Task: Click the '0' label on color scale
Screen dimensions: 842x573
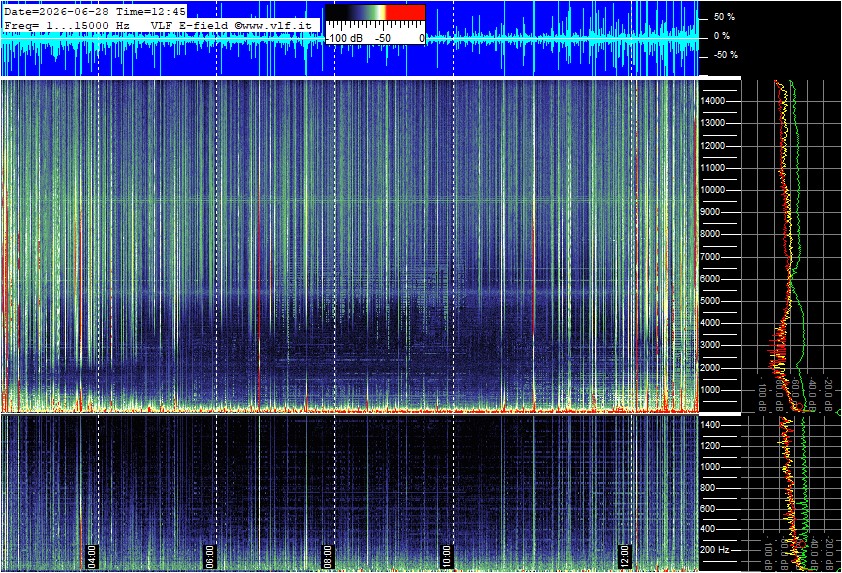Action: pyautogui.click(x=422, y=39)
